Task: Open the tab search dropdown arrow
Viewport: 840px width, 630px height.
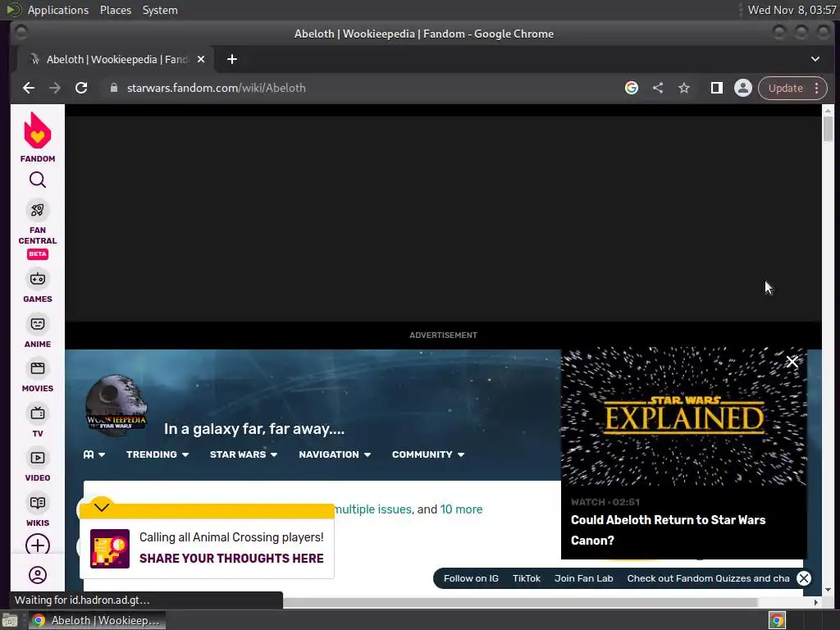Action: click(x=815, y=59)
